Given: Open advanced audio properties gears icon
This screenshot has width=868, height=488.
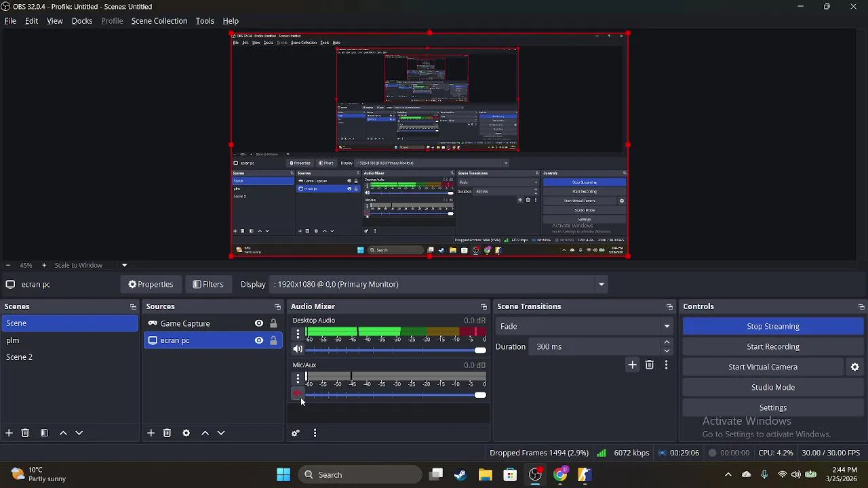Looking at the screenshot, I should (296, 433).
